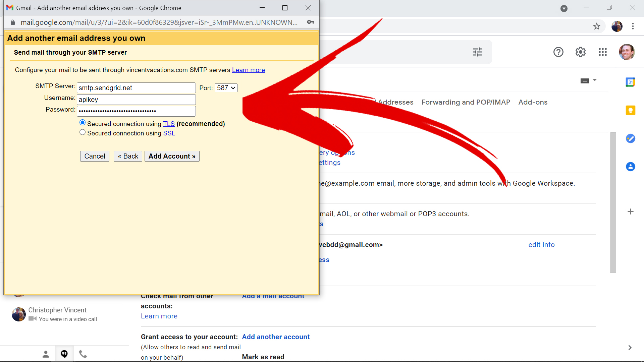This screenshot has width=644, height=362.
Task: Open the phone calls tab icon
Action: (83, 354)
